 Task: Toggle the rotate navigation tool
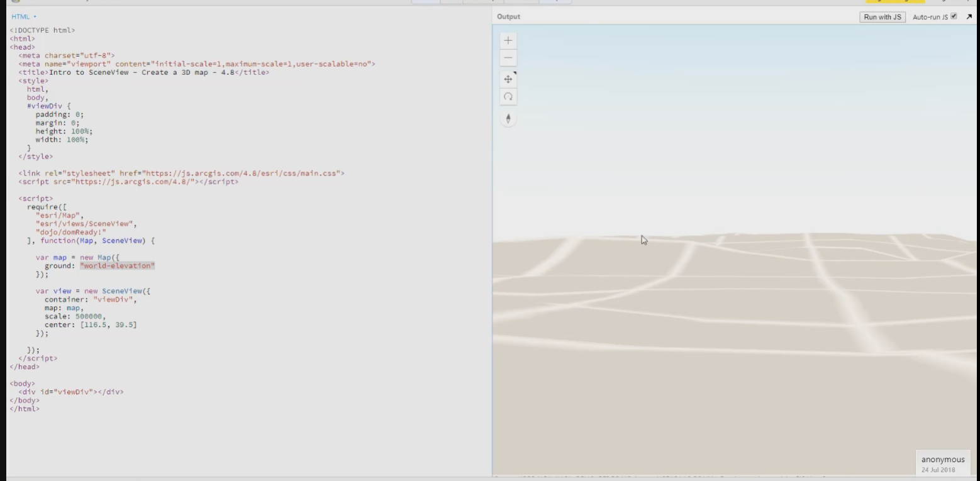tap(508, 97)
